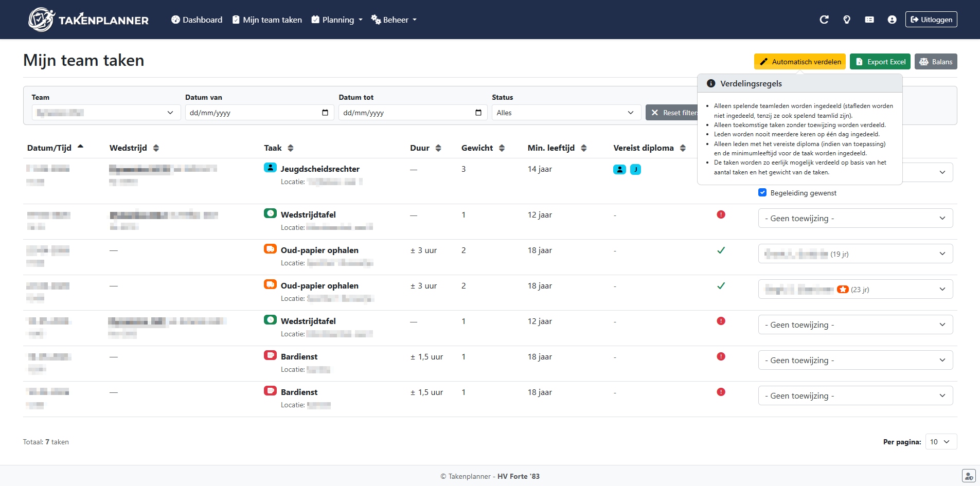Screen dimensions: 980x486
Task: Click the Export Excel button
Action: point(880,62)
